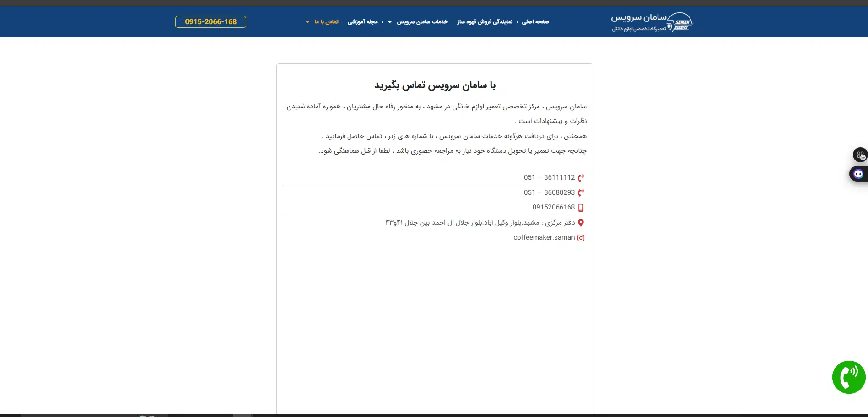Click the Instagram icon beside coffeemaker.saman

pos(581,238)
